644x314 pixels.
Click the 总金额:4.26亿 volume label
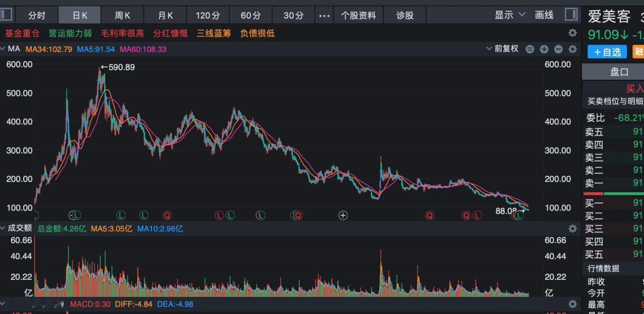point(62,229)
